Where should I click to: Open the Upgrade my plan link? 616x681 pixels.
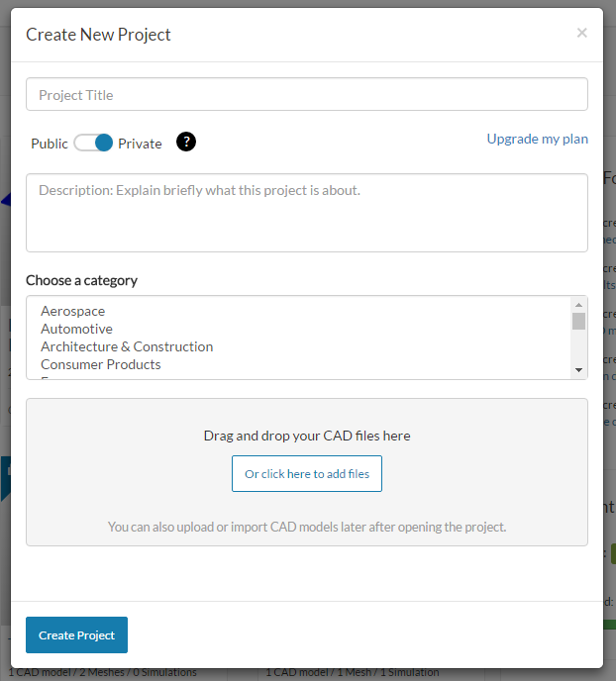537,139
